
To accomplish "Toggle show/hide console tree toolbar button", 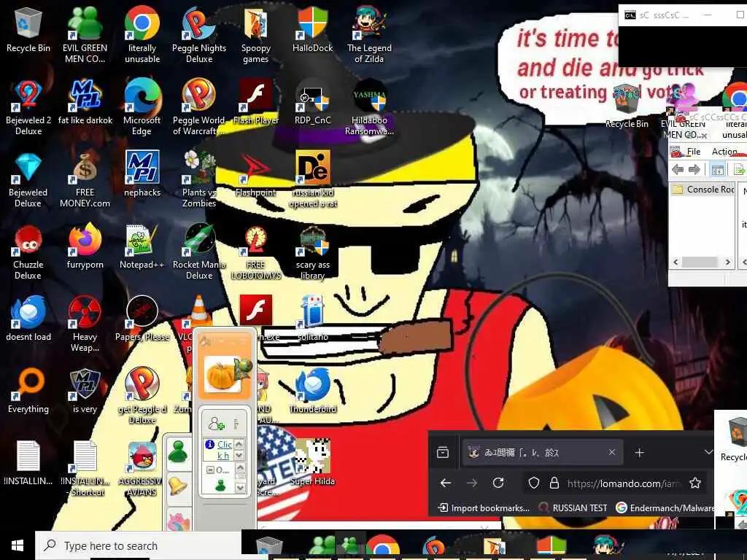I will tap(718, 169).
